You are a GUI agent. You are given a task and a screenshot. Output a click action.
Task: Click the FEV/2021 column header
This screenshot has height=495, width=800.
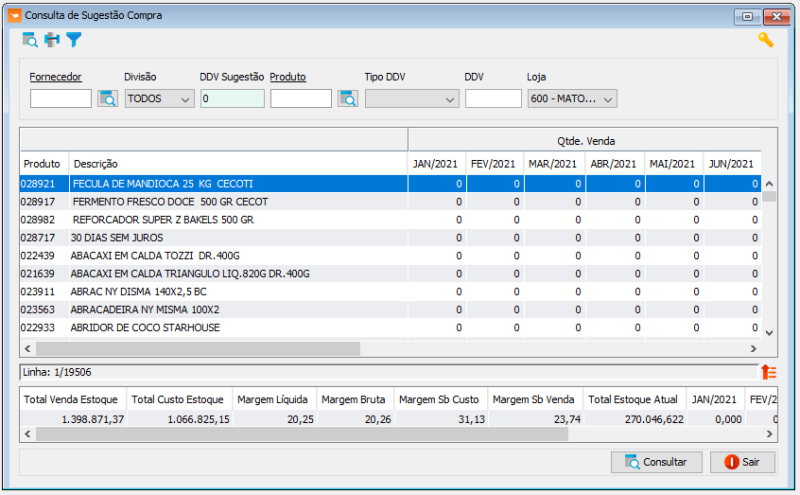pyautogui.click(x=494, y=164)
